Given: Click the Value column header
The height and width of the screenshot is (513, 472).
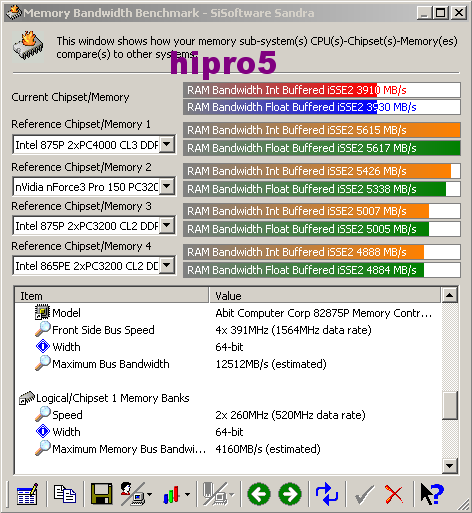Looking at the screenshot, I should click(325, 296).
